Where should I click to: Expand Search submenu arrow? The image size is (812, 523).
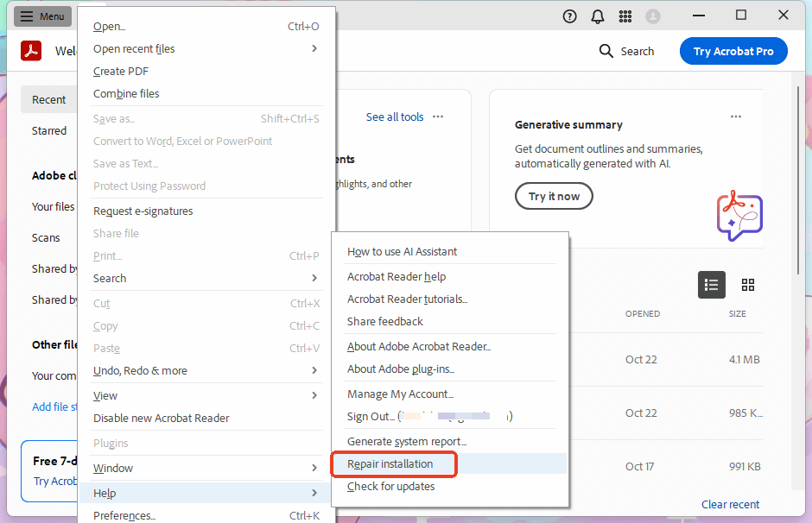pos(314,278)
